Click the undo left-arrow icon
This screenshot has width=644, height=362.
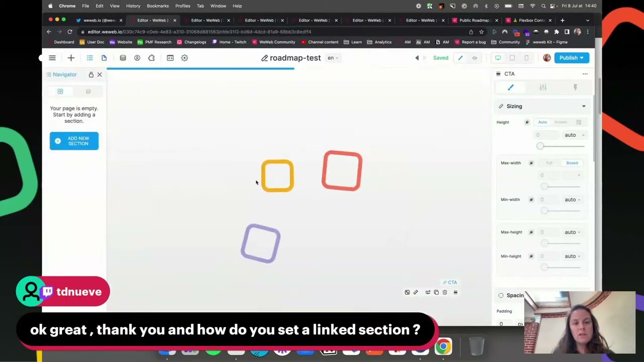point(417,58)
